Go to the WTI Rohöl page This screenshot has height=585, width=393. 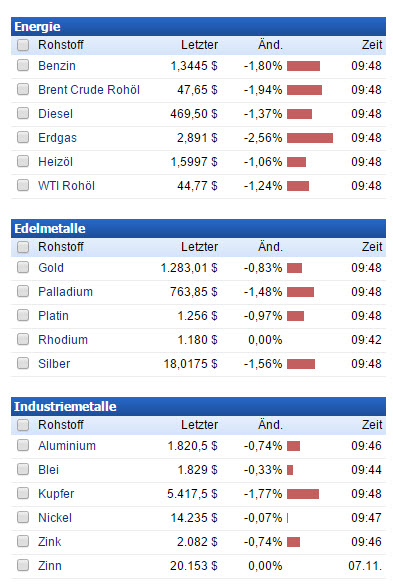point(66,186)
